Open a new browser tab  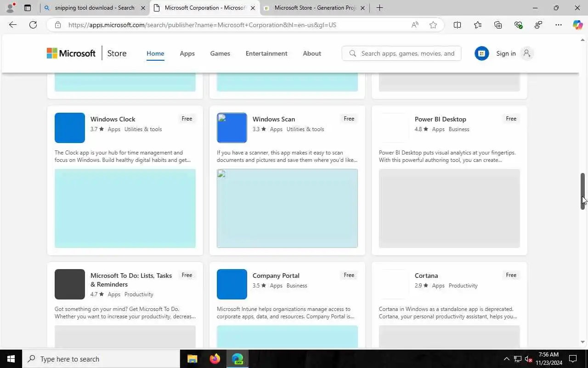(379, 8)
